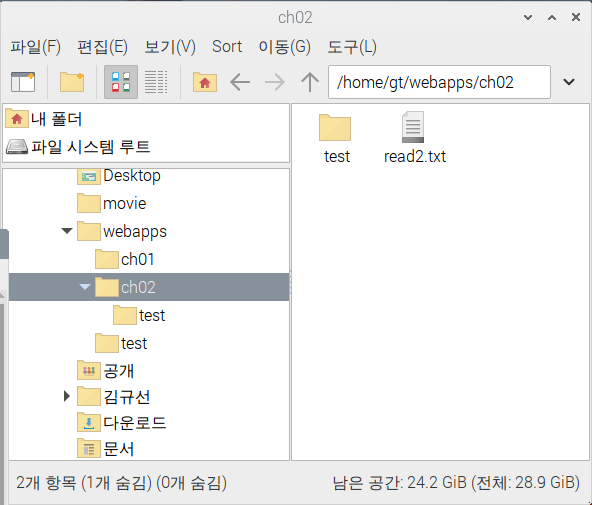Expand the 김규선 folder tree node
This screenshot has width=592, height=505.
pyautogui.click(x=67, y=396)
